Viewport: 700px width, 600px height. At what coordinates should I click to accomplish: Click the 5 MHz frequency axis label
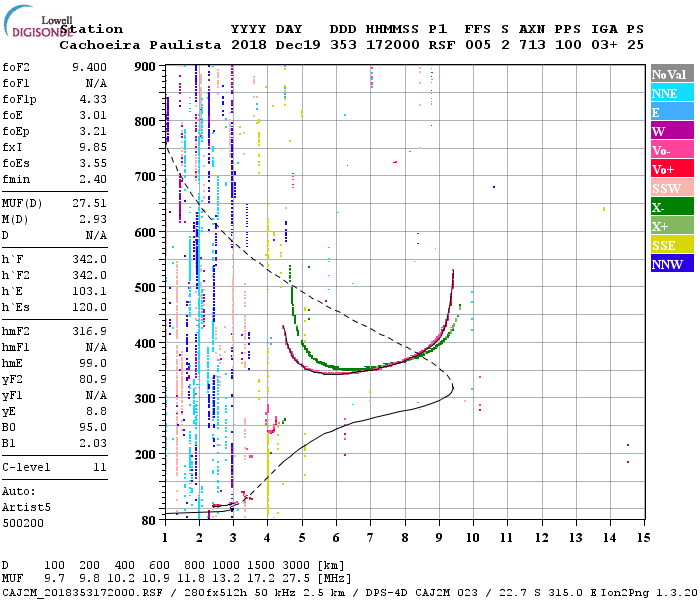click(x=302, y=538)
